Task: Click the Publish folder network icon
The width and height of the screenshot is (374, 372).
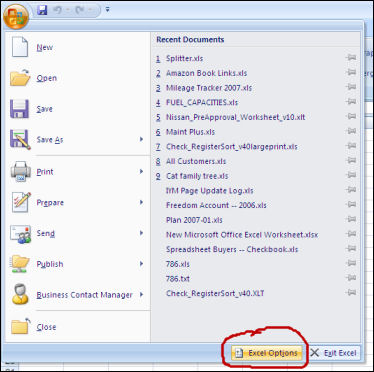Action: (x=20, y=264)
